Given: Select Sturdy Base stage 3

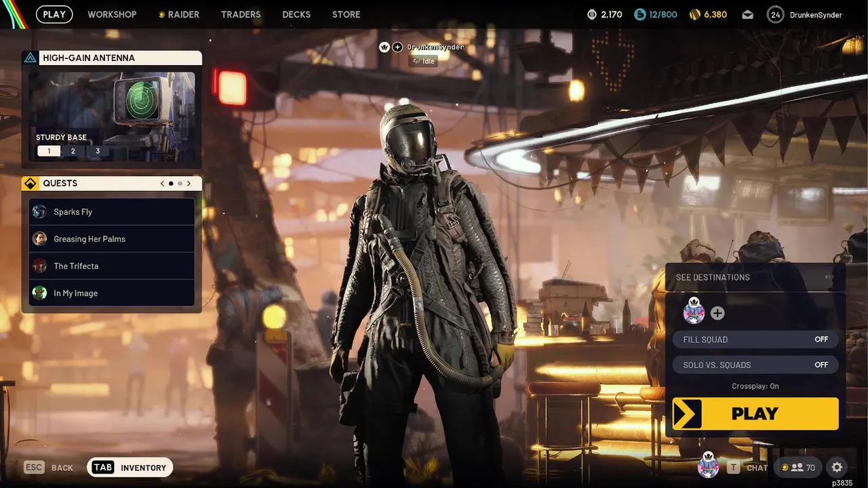Looking at the screenshot, I should pos(98,151).
